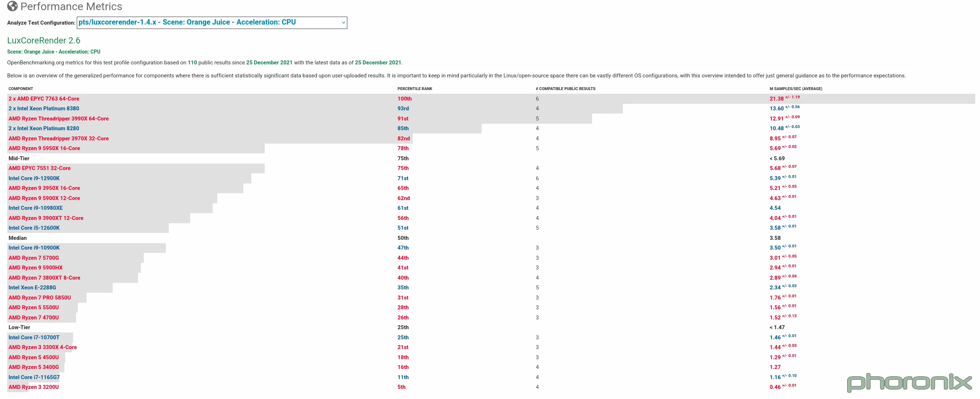Screen dimensions: 980x399
Task: Open AMD Ryzen 9 3950X 16-Core
Action: click(44, 188)
